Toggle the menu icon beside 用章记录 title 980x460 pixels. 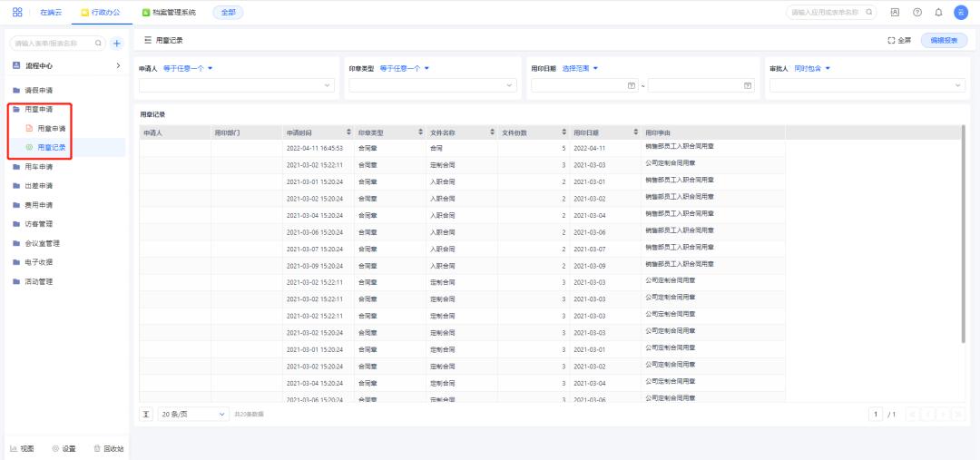(x=148, y=40)
